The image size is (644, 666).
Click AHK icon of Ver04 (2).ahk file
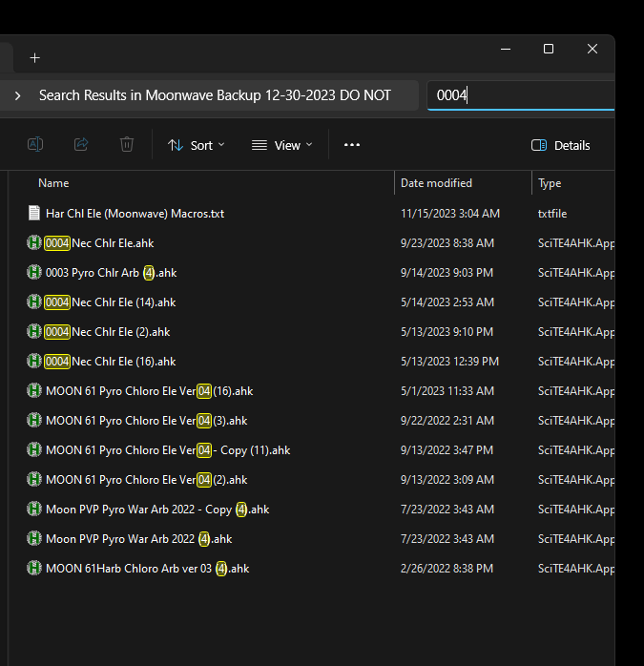pyautogui.click(x=34, y=479)
